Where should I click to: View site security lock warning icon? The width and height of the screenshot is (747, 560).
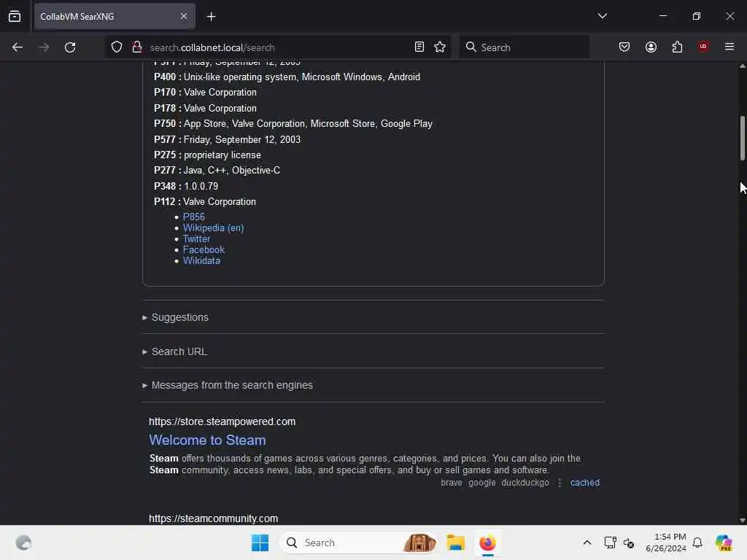point(136,47)
